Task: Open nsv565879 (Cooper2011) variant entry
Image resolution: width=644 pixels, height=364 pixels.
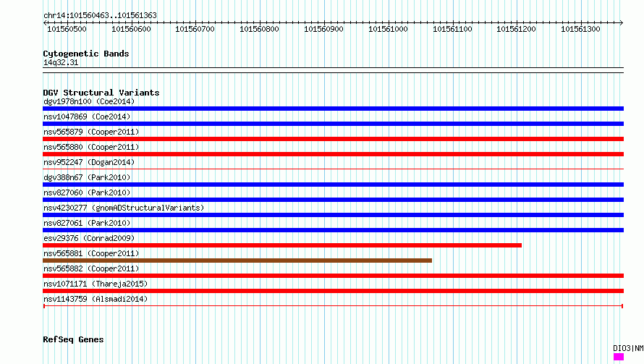Action: 91,132
